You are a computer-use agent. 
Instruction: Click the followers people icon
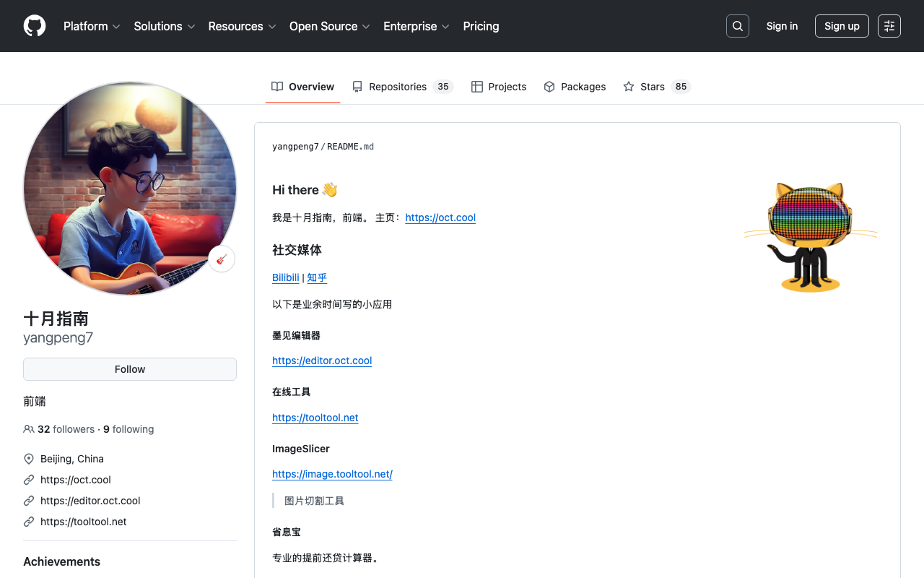coord(29,429)
